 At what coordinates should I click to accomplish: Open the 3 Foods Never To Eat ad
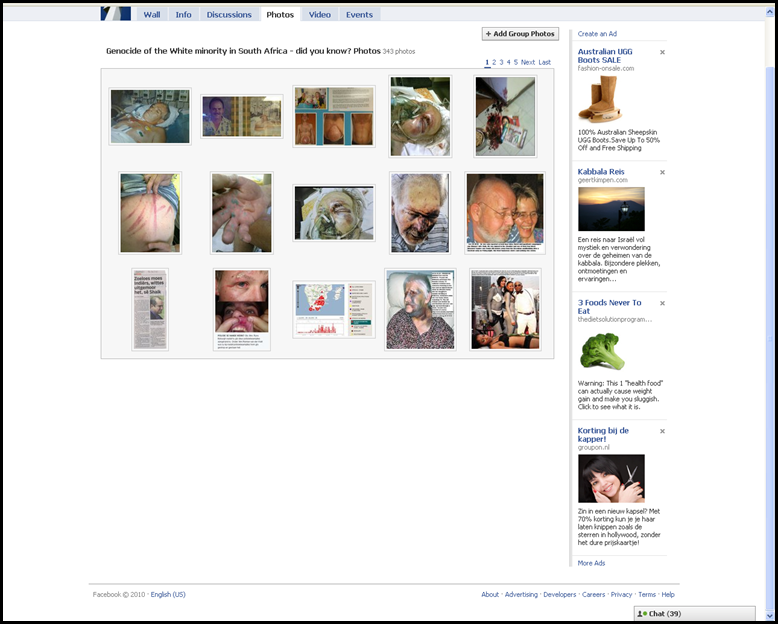coord(609,307)
